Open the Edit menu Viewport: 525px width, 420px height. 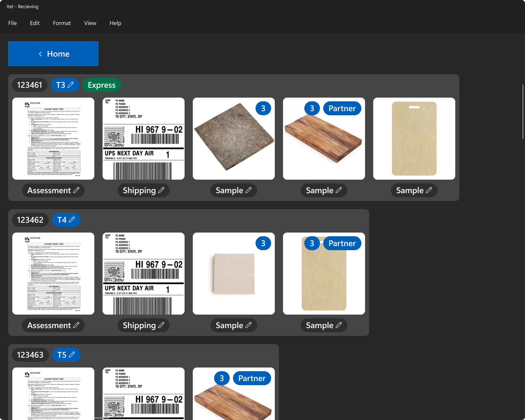[x=35, y=23]
